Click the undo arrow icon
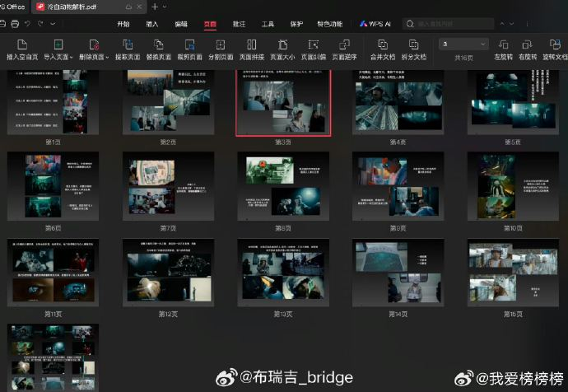 (x=27, y=24)
